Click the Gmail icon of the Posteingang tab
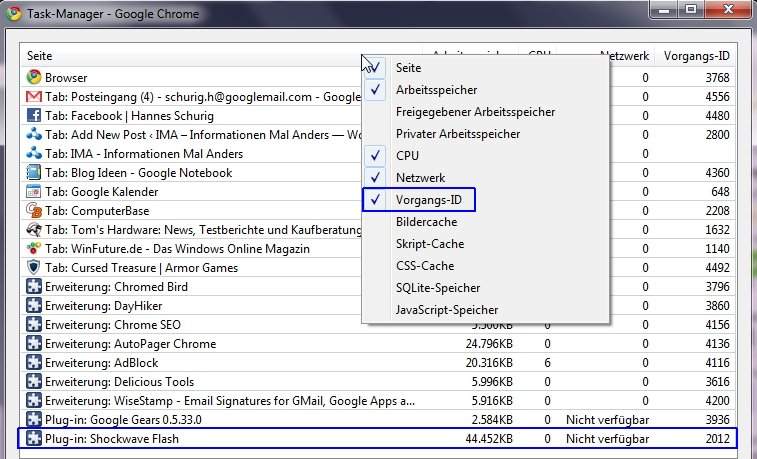The height and width of the screenshot is (459, 757). (34, 97)
